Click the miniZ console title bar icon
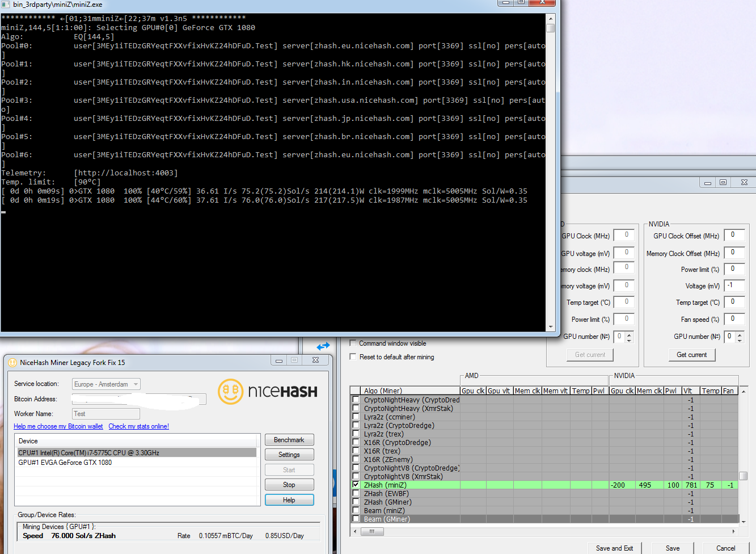 6,4
